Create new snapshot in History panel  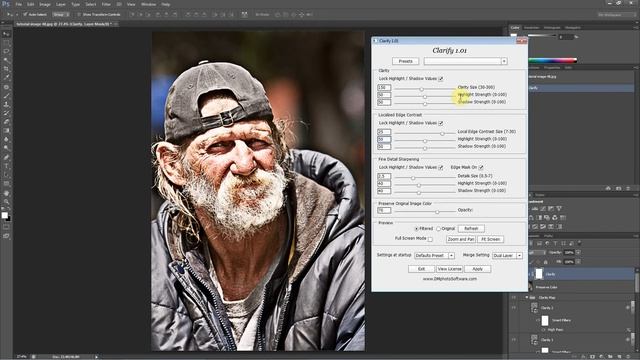point(618,188)
